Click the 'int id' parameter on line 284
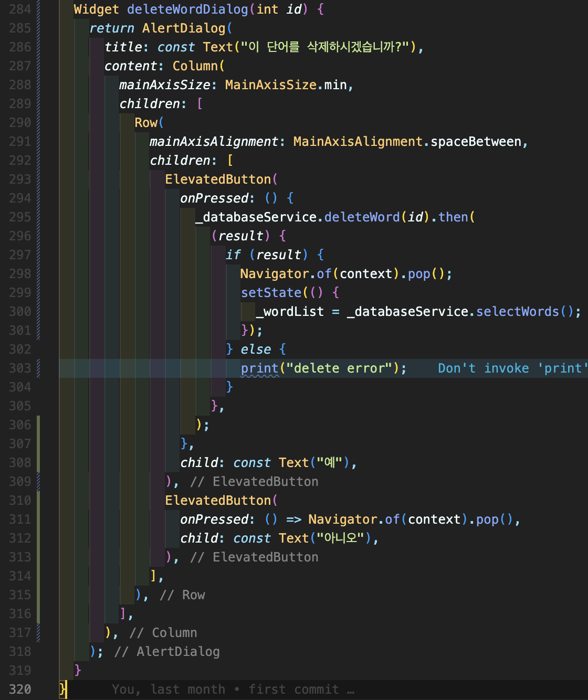588x700 pixels. (x=279, y=9)
